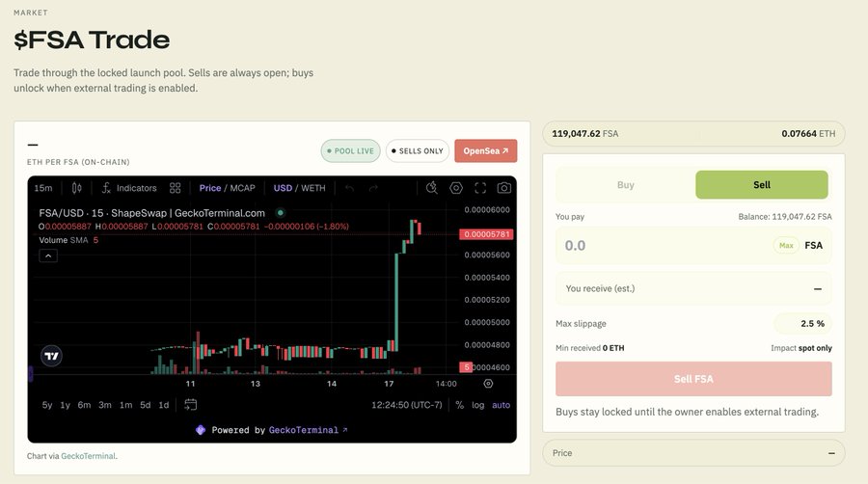Select the 3m date range

pos(105,405)
